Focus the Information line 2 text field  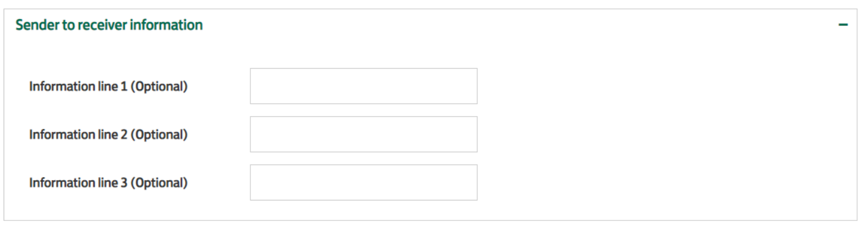pyautogui.click(x=364, y=134)
